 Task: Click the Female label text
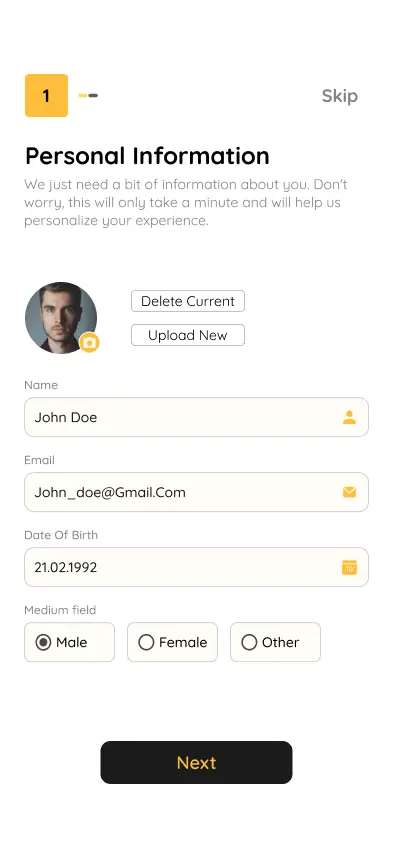(183, 642)
